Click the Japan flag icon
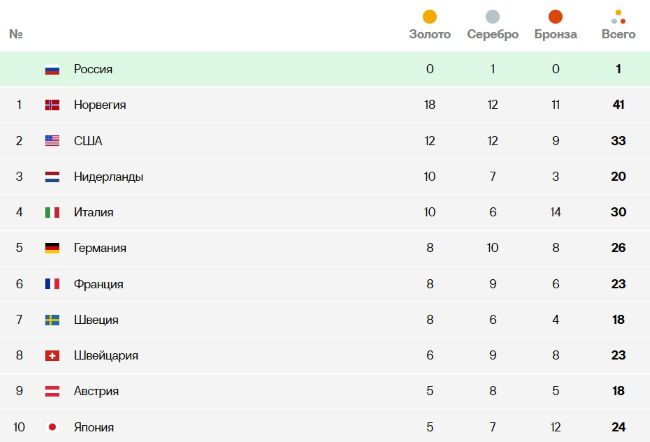 point(52,427)
